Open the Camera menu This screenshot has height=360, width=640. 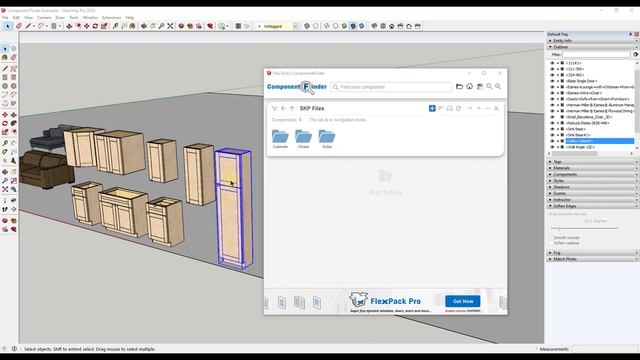pos(44,18)
